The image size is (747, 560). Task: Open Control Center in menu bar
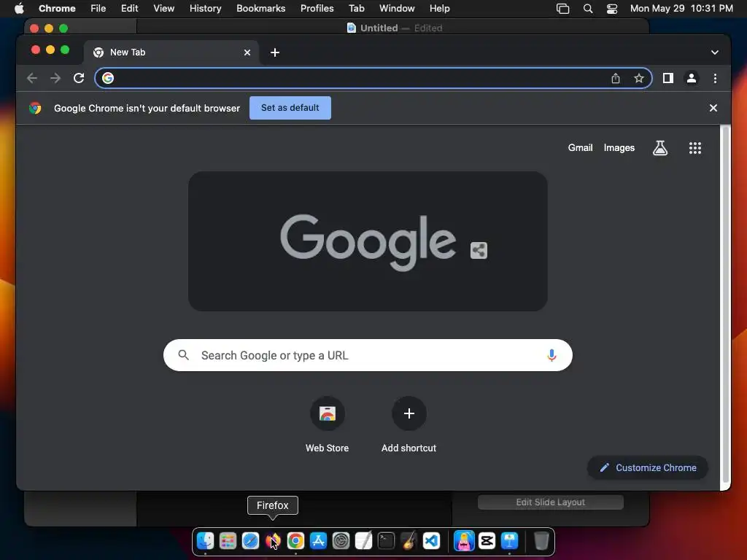coord(612,9)
